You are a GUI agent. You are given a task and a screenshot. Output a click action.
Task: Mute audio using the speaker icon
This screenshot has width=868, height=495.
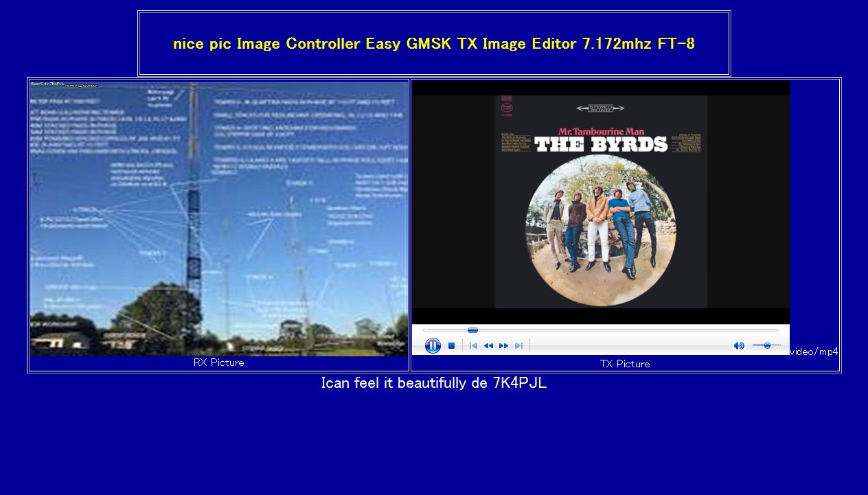[x=739, y=345]
